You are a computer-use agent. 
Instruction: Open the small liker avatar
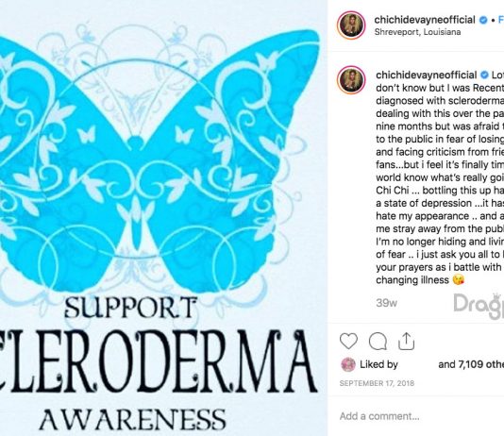(x=347, y=364)
